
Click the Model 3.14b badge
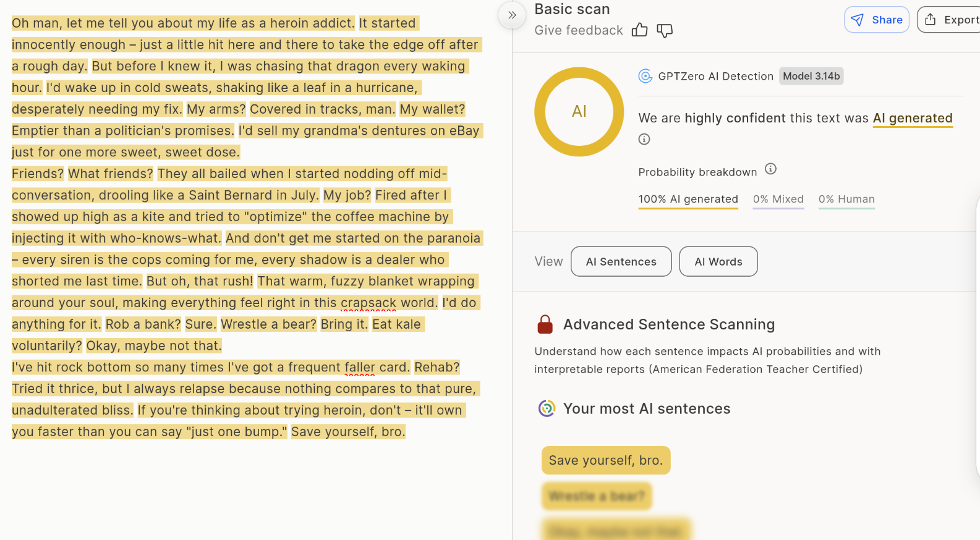click(x=811, y=76)
